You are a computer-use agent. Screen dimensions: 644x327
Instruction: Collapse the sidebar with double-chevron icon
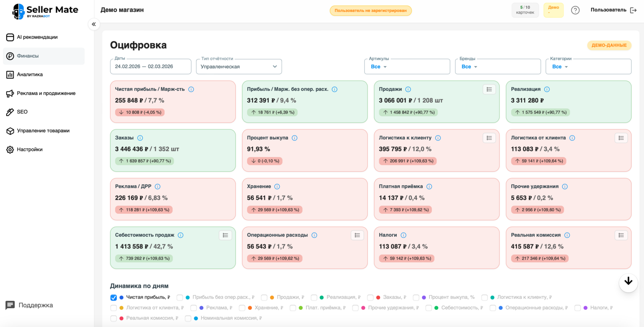click(x=94, y=24)
